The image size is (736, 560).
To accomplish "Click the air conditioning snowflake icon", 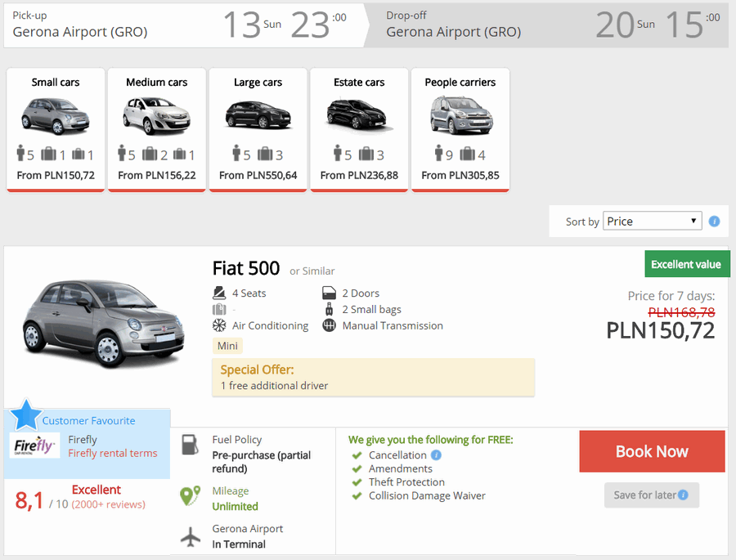I will coord(219,325).
